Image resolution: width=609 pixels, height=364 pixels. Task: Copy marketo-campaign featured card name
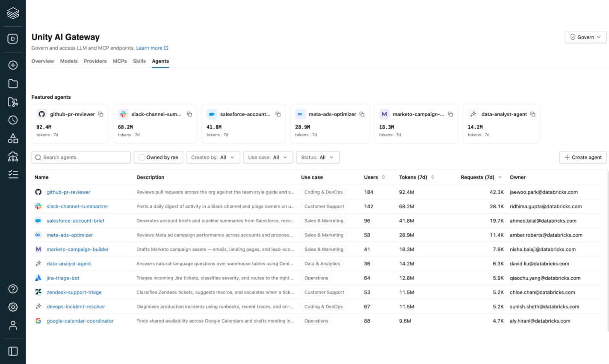[x=450, y=114]
